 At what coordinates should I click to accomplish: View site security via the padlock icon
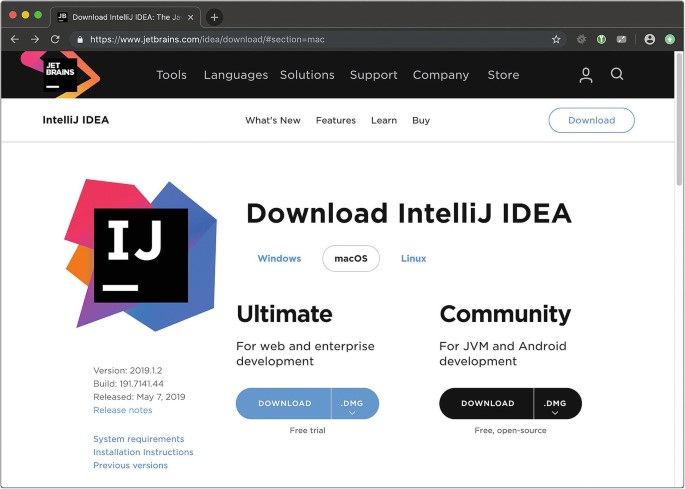click(80, 39)
